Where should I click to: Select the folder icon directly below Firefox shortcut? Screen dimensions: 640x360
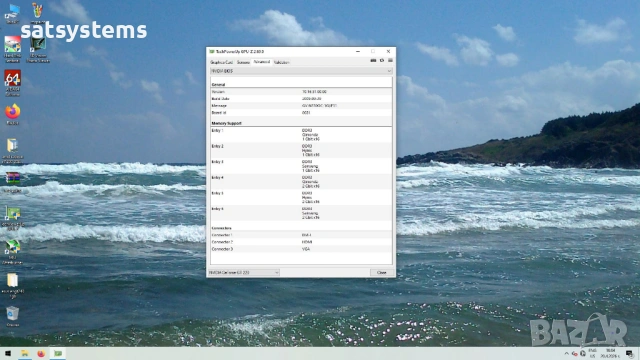point(12,150)
